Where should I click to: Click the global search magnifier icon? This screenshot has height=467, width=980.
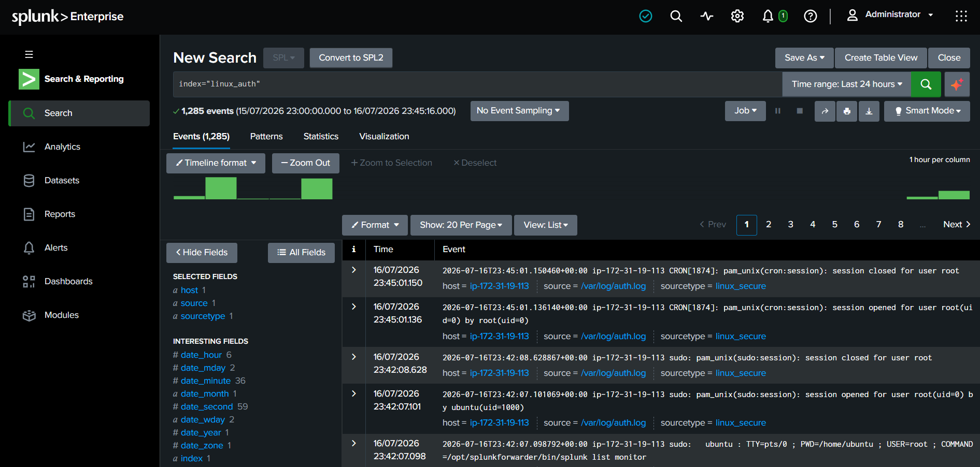pyautogui.click(x=676, y=16)
